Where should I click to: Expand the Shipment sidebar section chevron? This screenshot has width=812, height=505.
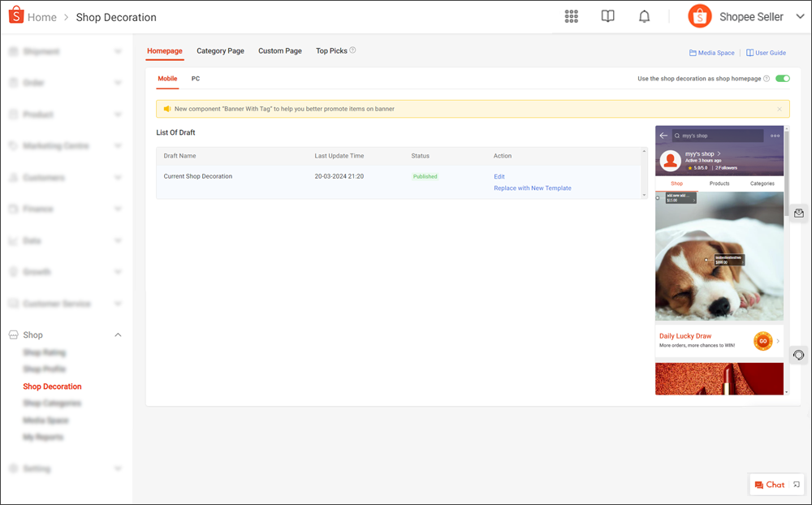coord(118,51)
